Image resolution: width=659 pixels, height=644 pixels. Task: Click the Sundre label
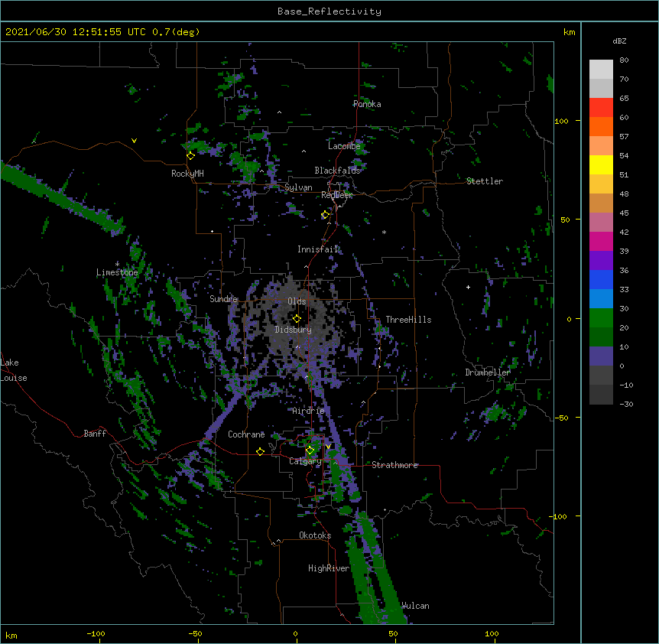(x=223, y=299)
